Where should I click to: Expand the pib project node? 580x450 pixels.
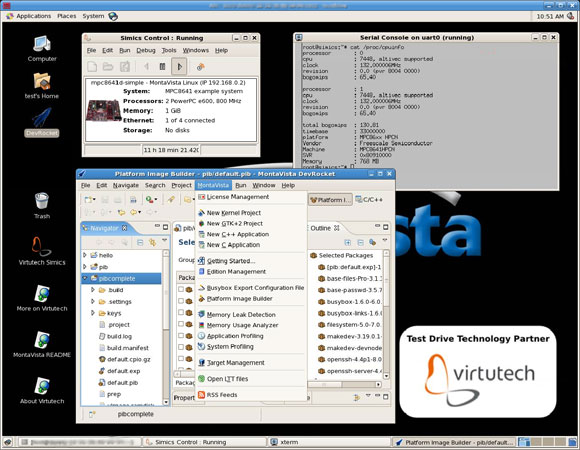pyautogui.click(x=85, y=267)
